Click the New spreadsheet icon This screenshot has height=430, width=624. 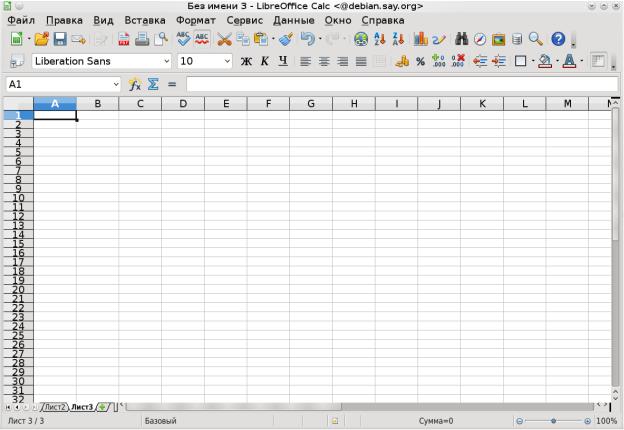16,39
